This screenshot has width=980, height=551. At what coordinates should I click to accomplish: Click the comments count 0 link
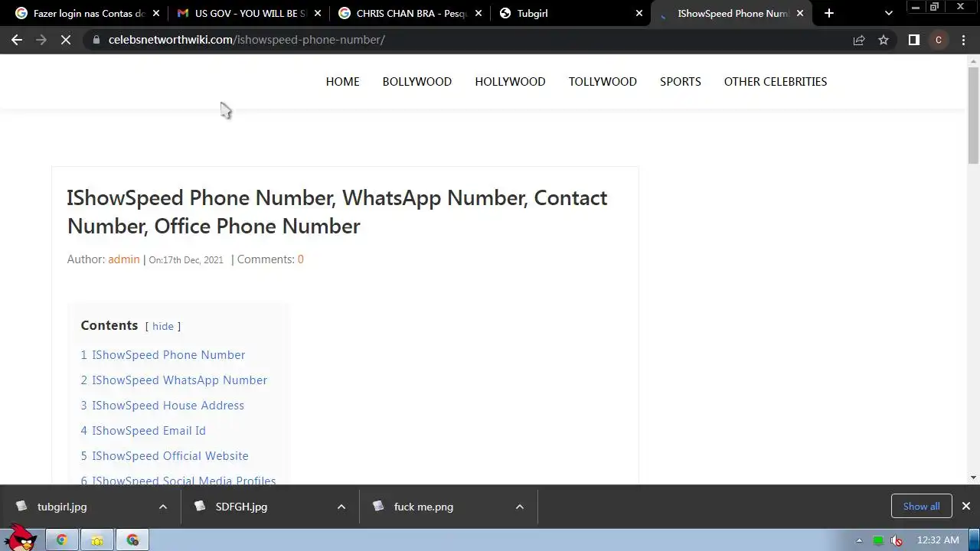[x=300, y=259]
